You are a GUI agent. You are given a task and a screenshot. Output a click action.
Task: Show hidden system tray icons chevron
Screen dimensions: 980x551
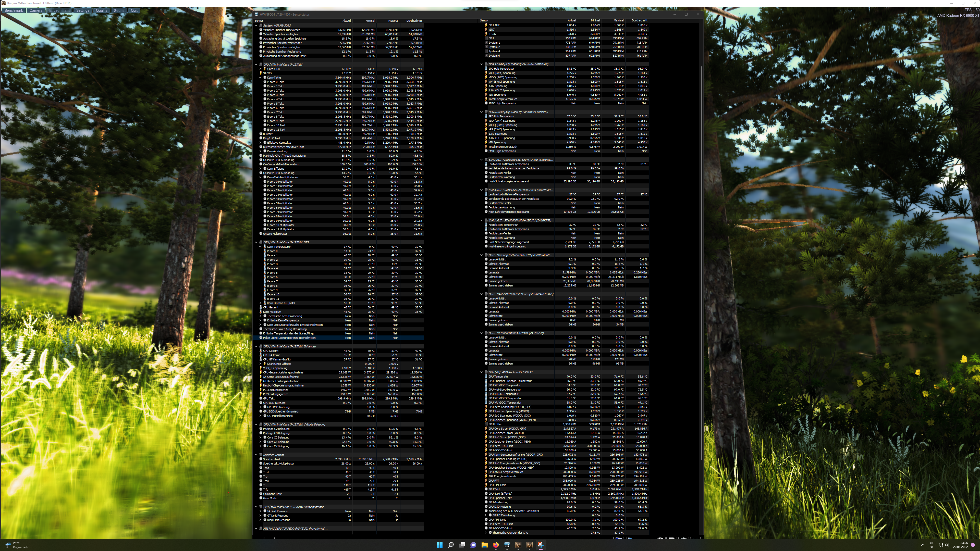click(x=923, y=545)
